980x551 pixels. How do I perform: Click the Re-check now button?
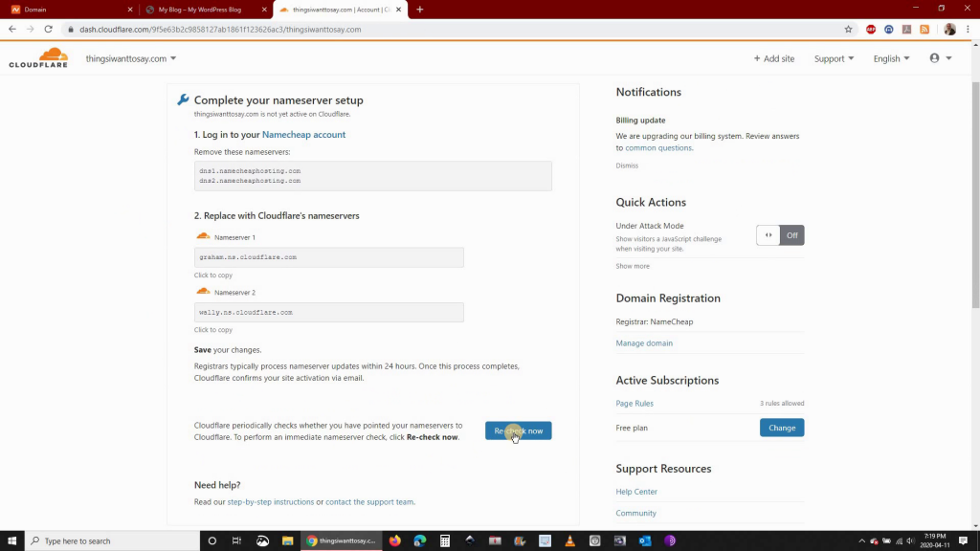click(518, 430)
